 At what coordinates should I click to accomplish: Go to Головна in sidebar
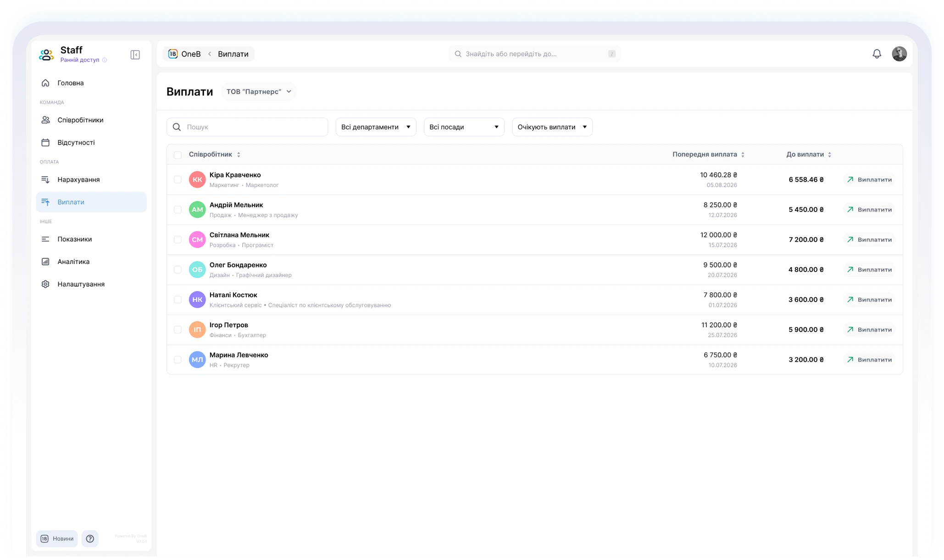[x=91, y=83]
